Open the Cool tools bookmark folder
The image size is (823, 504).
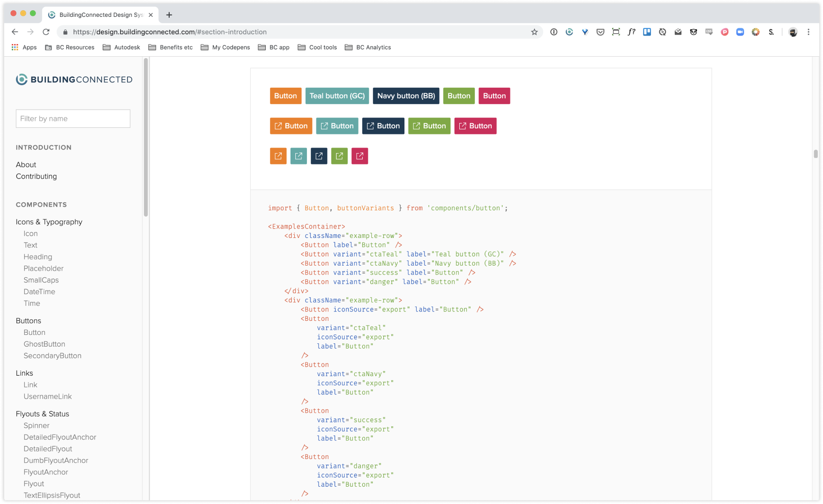pos(317,47)
